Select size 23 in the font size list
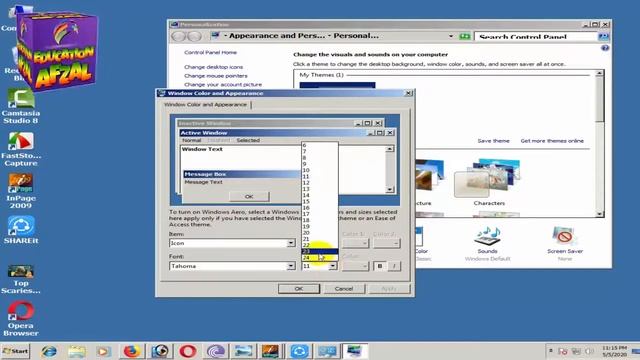Viewport: 640px width, 360px height. tap(320, 251)
